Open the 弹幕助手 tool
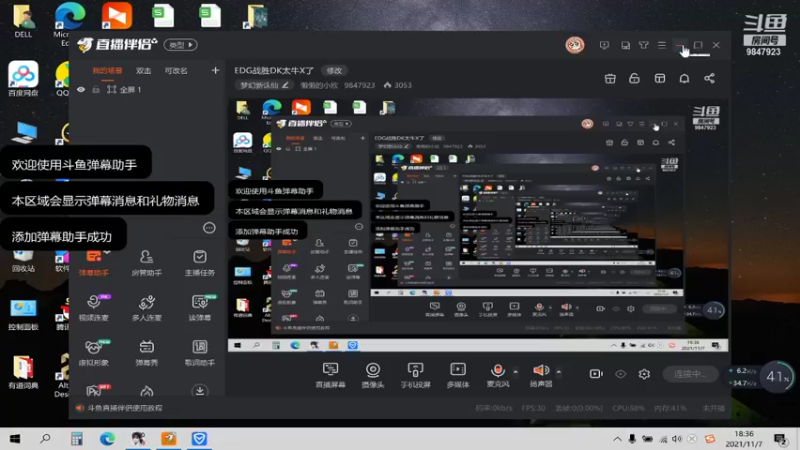Viewport: 800px width, 450px height. (94, 263)
